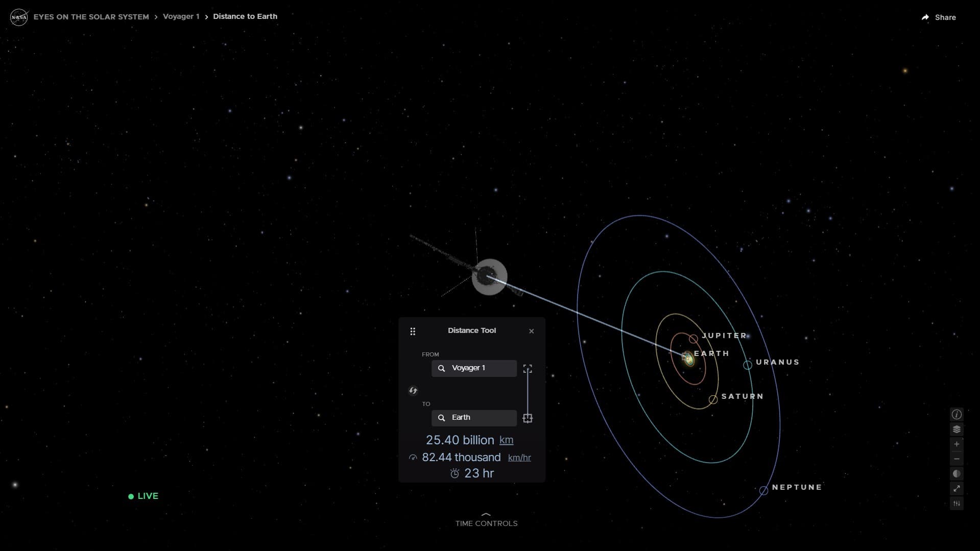Click the 25.40 billion distance value
This screenshot has height=551, width=980.
(x=460, y=440)
